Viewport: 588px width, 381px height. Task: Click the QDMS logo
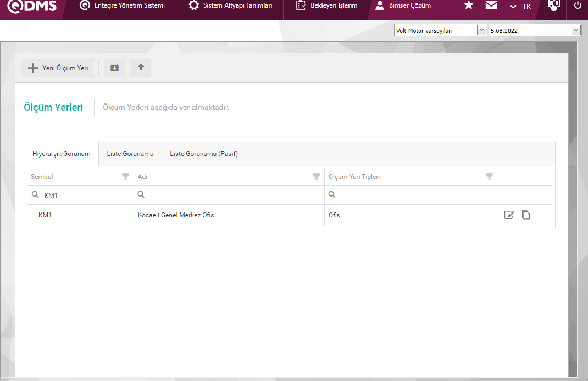[x=32, y=6]
